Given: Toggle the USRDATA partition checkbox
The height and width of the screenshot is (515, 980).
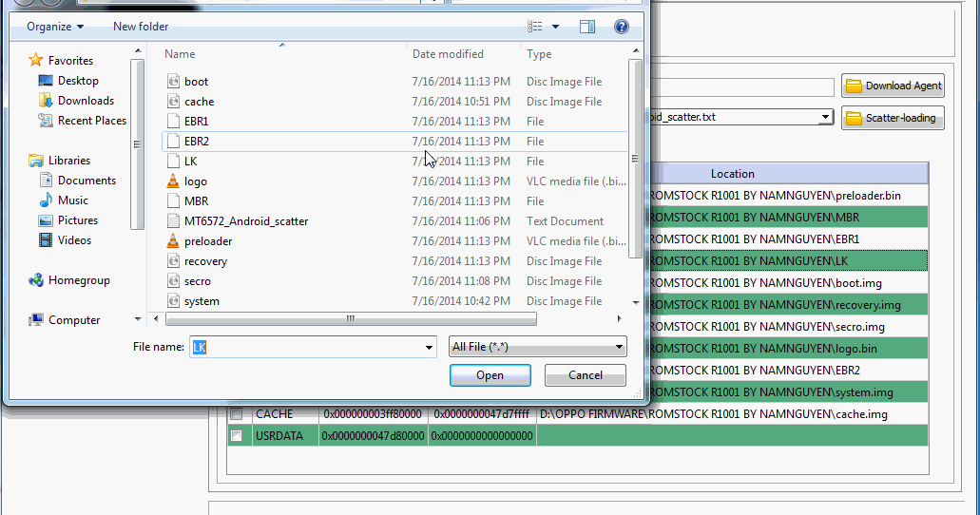Looking at the screenshot, I should [x=237, y=435].
